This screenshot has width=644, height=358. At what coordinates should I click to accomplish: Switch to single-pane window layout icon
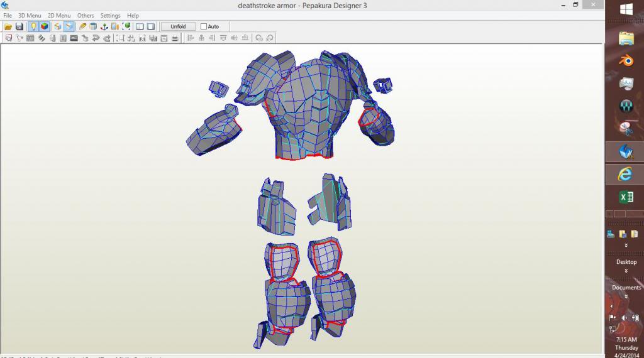tap(151, 26)
